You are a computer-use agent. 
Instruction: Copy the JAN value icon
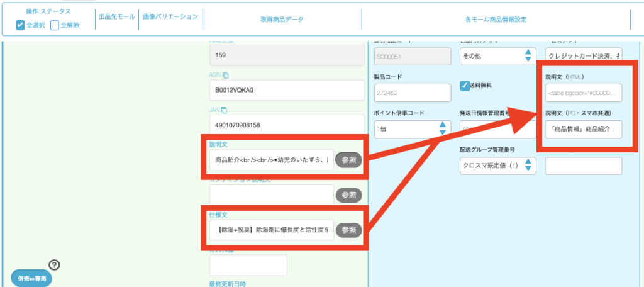tap(225, 110)
